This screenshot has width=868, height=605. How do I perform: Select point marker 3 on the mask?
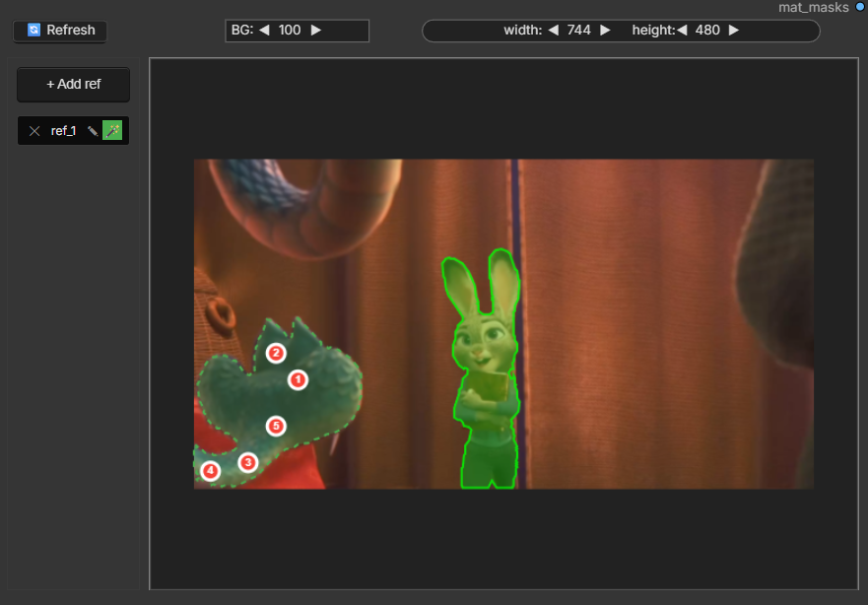(248, 462)
